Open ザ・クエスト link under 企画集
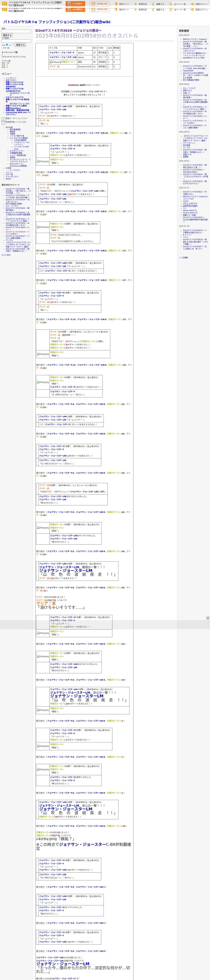 click(15, 170)
